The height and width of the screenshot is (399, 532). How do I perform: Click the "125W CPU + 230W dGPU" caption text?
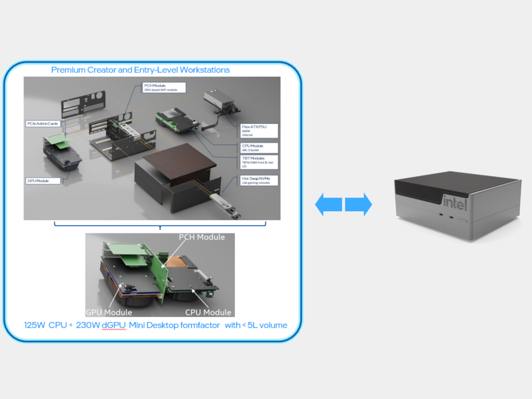coord(75,325)
